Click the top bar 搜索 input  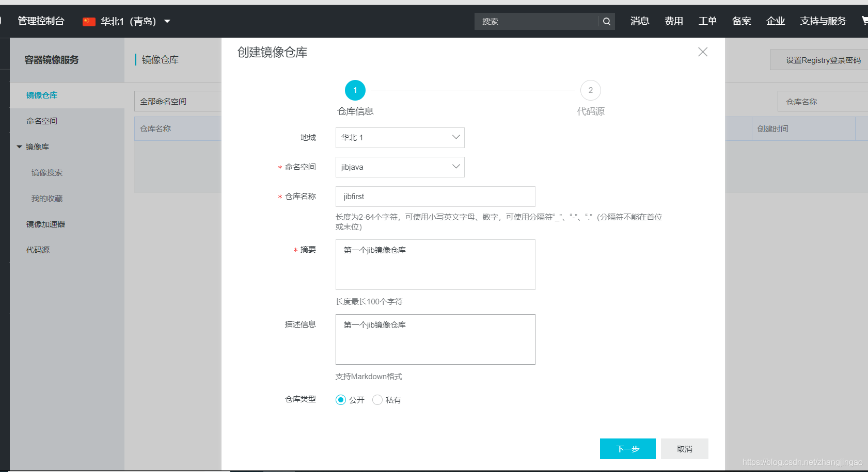pyautogui.click(x=536, y=22)
